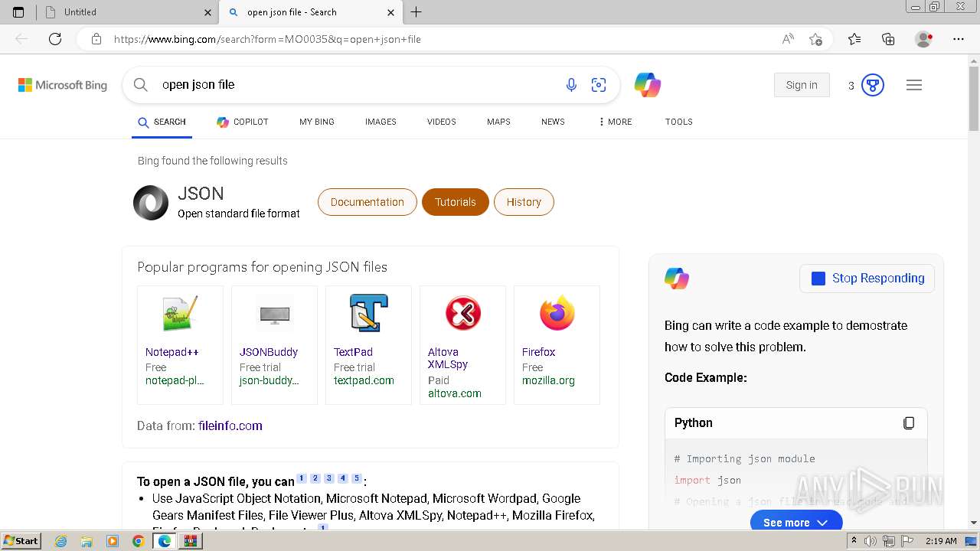Open the Favorites list icon
Screen dimensions: 980x551
[x=854, y=39]
